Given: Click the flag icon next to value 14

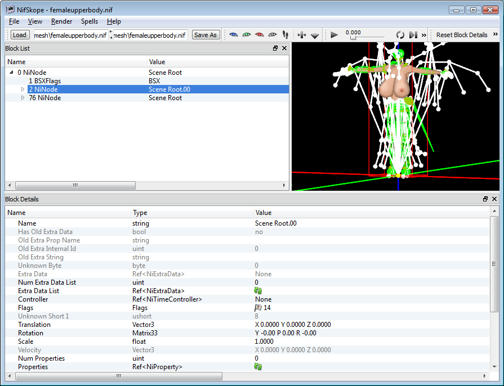Looking at the screenshot, I should (258, 308).
